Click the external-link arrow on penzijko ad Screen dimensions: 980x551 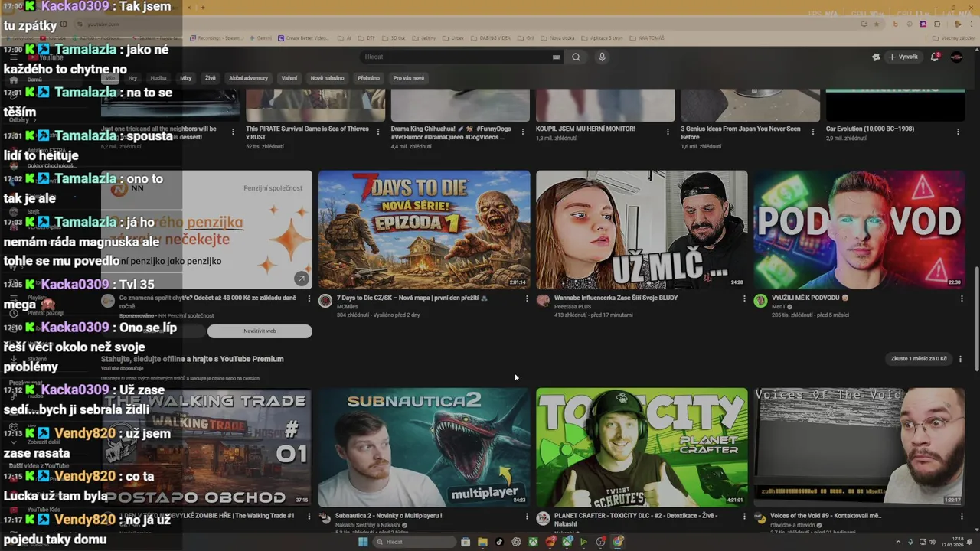tap(302, 279)
